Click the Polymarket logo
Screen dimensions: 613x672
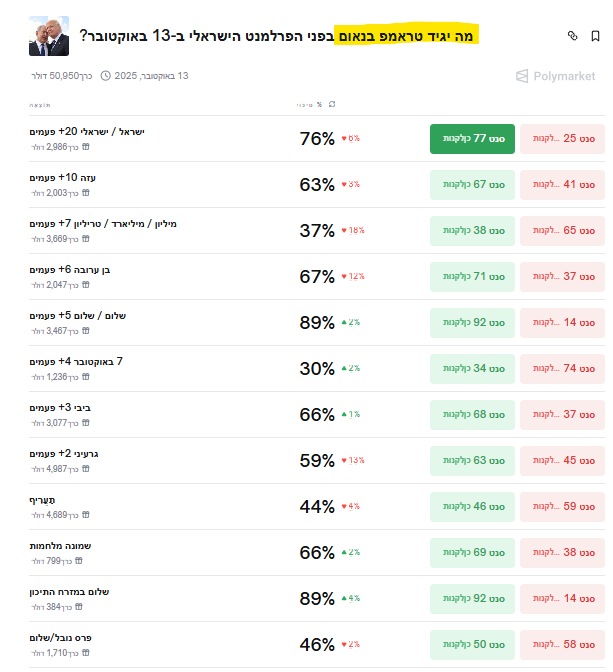554,76
